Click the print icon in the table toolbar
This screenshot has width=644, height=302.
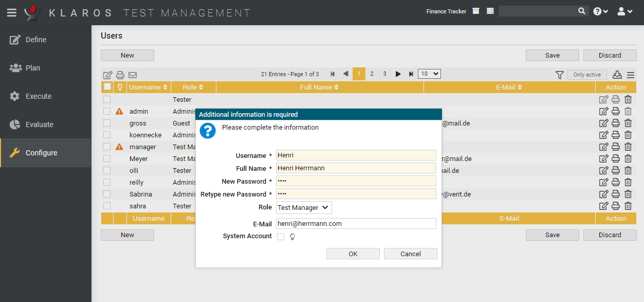tap(120, 75)
